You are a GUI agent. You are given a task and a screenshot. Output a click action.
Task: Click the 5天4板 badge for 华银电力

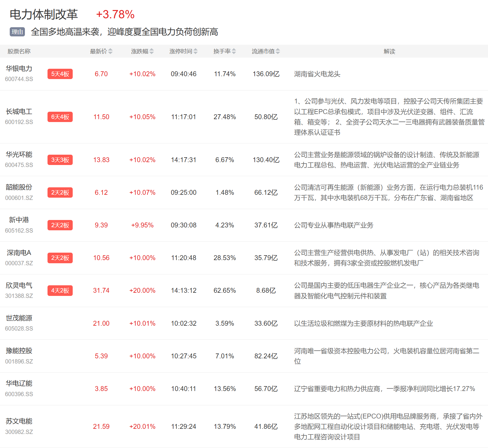pyautogui.click(x=60, y=74)
